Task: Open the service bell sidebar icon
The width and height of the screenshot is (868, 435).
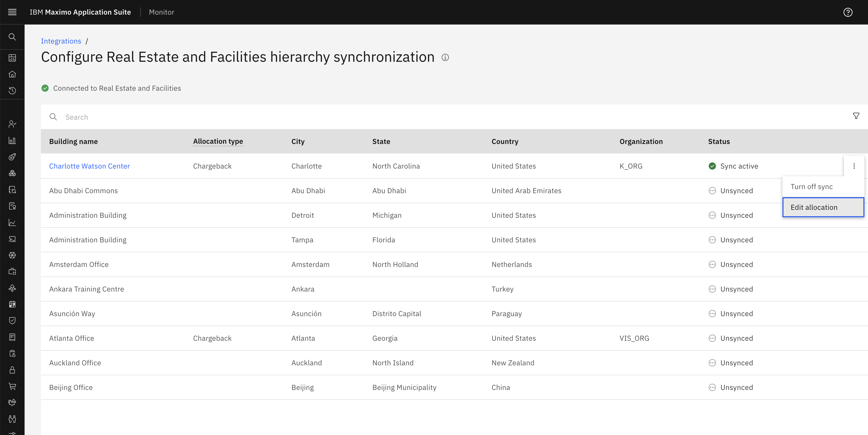Action: point(12,403)
